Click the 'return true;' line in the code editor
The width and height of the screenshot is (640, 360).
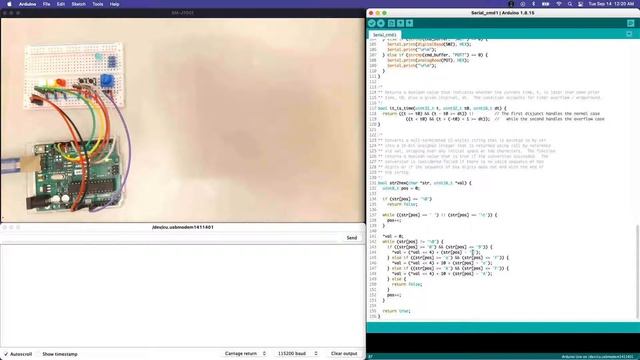(396, 311)
